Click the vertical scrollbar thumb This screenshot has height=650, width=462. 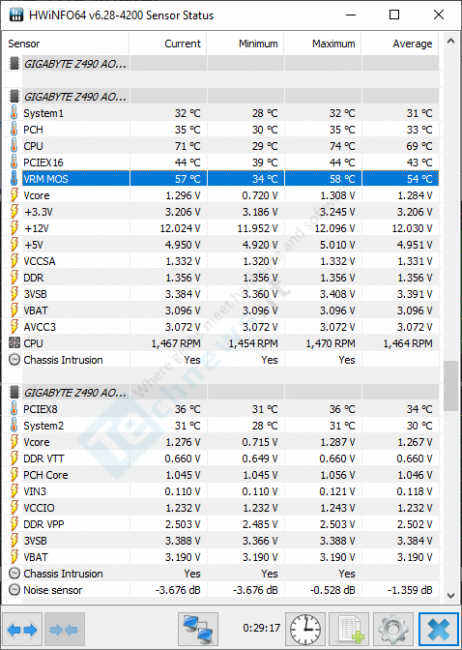tap(451, 386)
